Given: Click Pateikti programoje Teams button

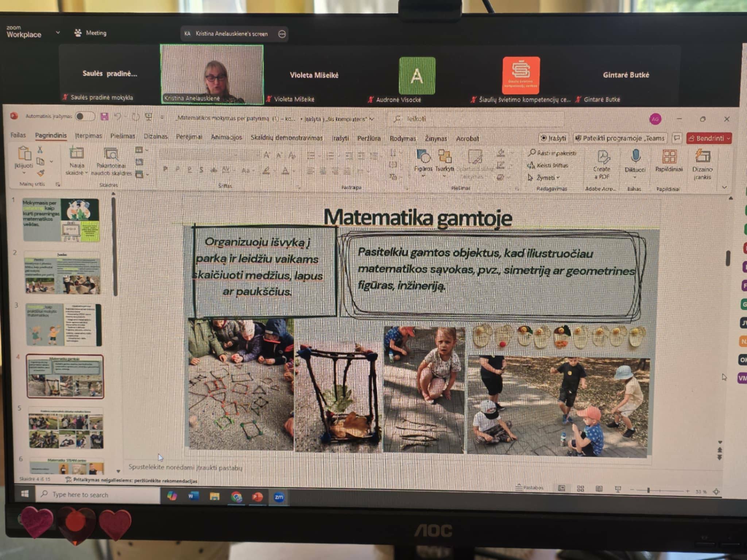Looking at the screenshot, I should (620, 138).
